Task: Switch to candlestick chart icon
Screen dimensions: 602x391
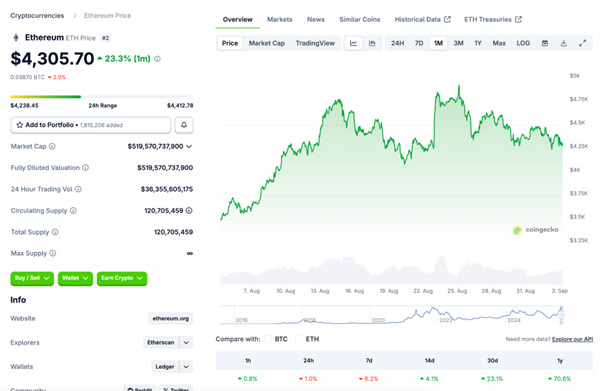Action: pos(372,43)
